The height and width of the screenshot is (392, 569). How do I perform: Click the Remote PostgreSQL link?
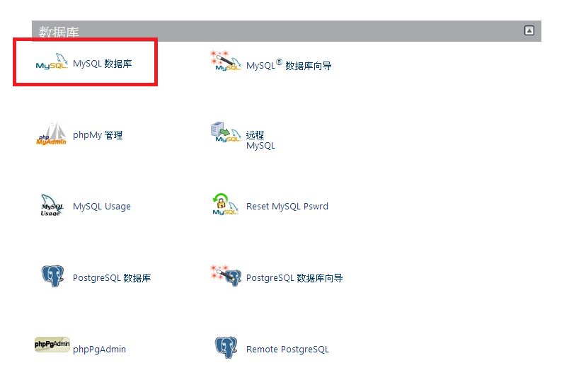coord(287,349)
